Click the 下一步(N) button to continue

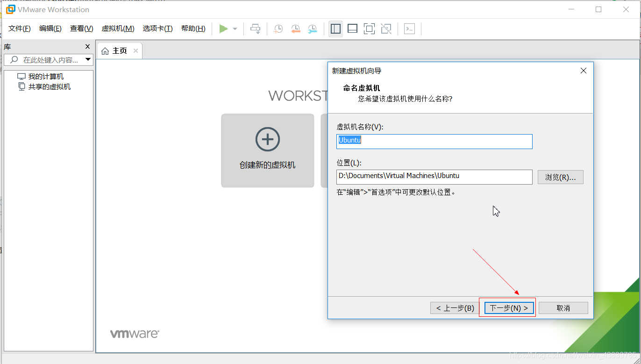[509, 307]
